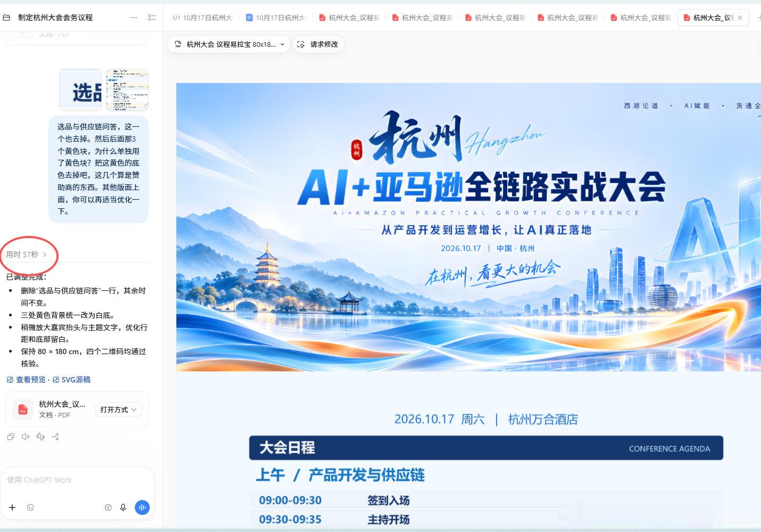Open the SVG源稿 link
761x532 pixels.
tap(71, 380)
